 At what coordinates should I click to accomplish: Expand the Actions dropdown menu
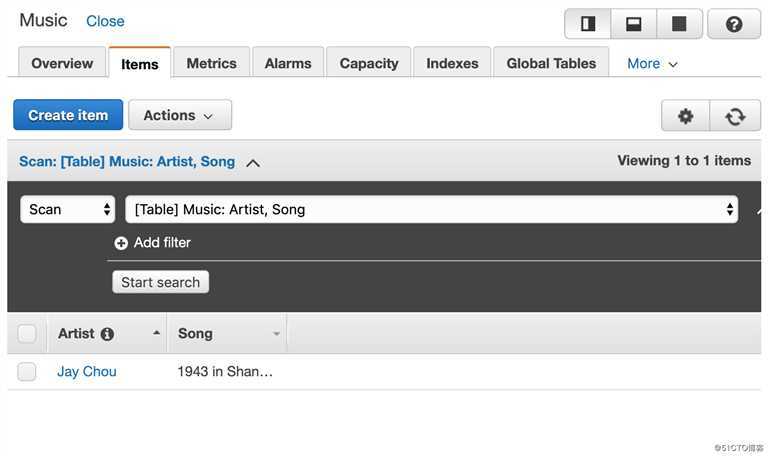pos(180,115)
